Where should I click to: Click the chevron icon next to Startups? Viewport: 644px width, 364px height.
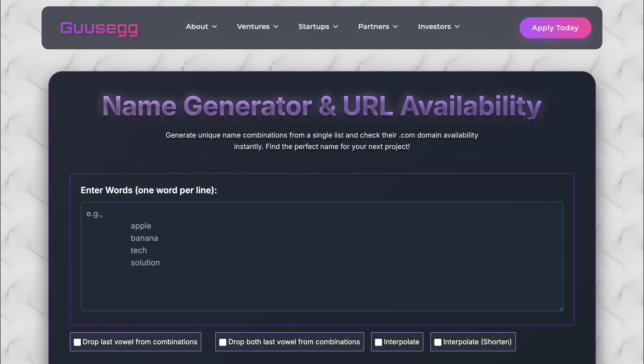[x=336, y=27]
